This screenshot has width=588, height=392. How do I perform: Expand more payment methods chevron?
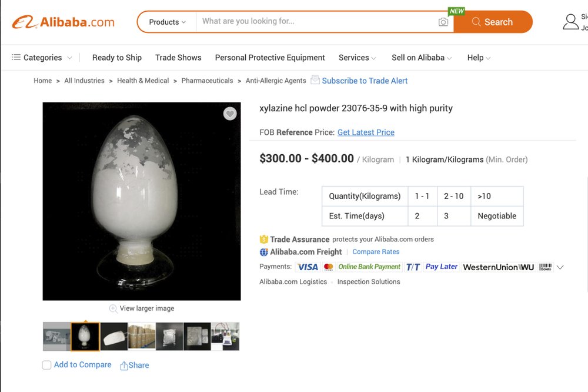point(560,267)
